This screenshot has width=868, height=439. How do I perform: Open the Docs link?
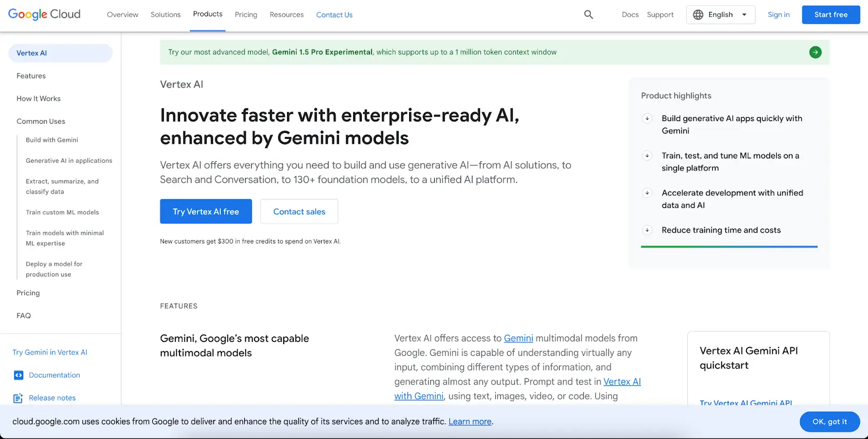630,15
